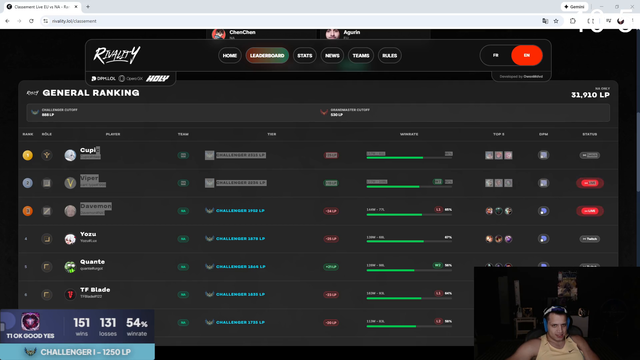Open the HOME navigation item
The width and height of the screenshot is (640, 360).
click(229, 56)
